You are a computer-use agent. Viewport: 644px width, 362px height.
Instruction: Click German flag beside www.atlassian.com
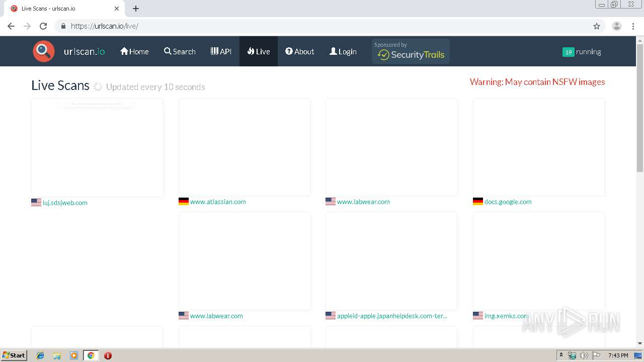pyautogui.click(x=184, y=202)
